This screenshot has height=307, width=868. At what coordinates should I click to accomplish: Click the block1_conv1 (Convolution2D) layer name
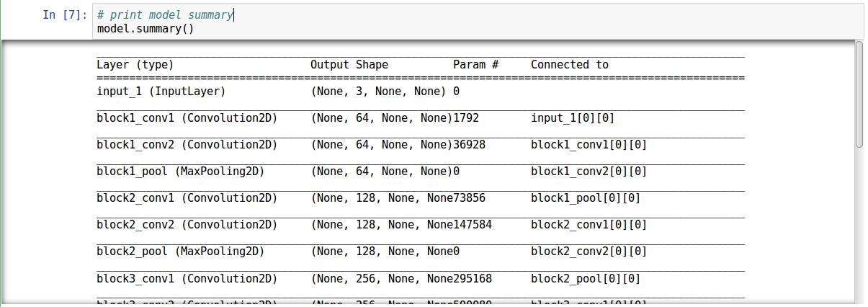187,118
